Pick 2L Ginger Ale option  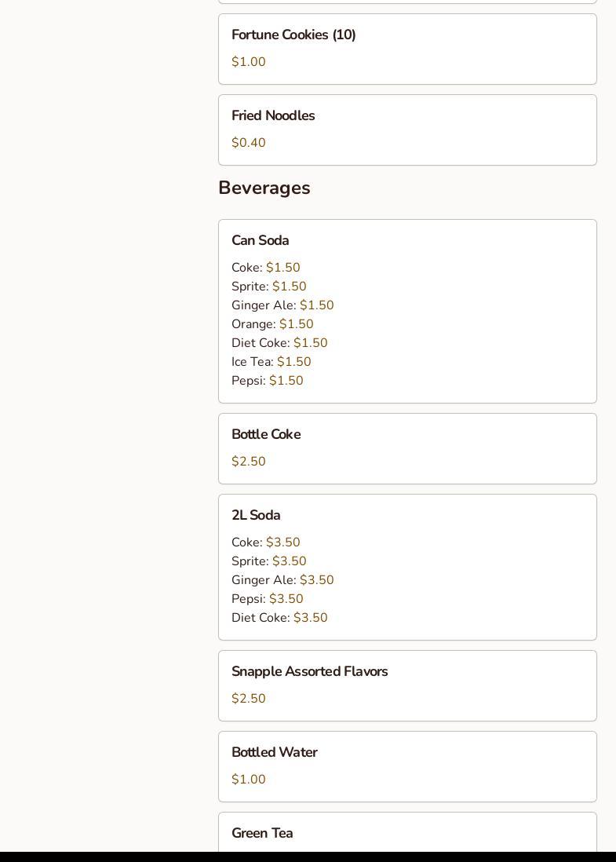(282, 580)
